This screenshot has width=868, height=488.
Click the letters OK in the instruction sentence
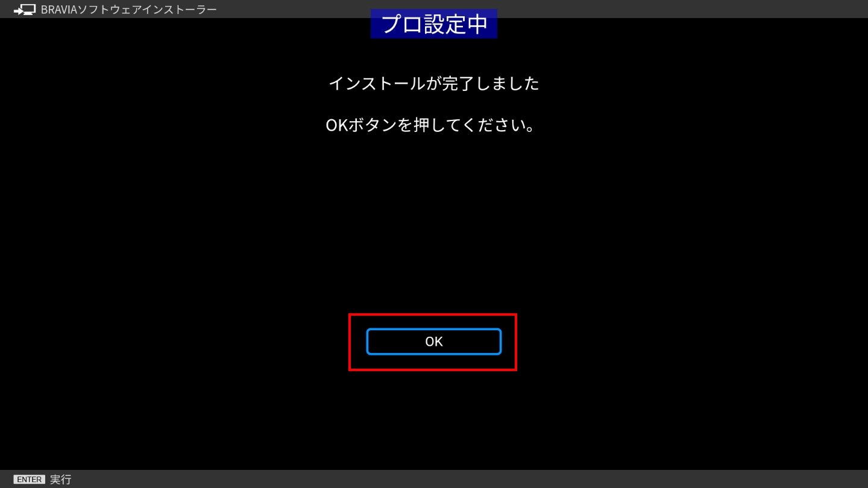[335, 125]
